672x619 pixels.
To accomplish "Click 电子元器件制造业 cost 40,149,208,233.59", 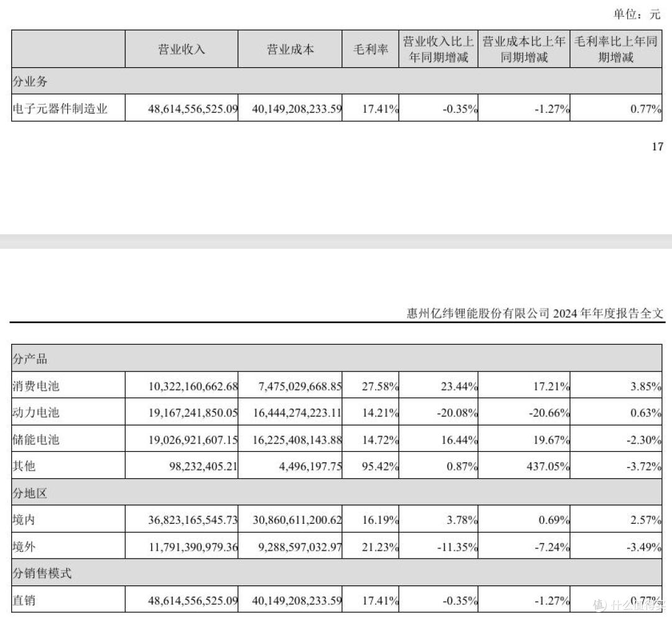I will coord(297,109).
